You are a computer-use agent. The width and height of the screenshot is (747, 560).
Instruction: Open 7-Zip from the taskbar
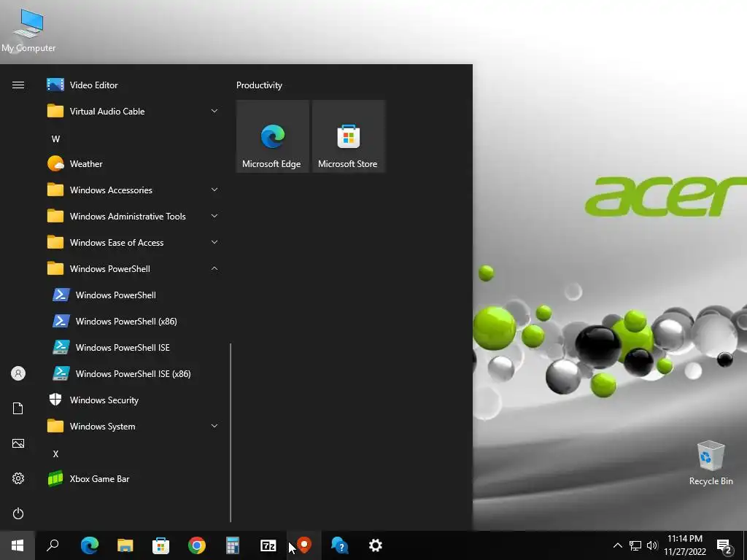pyautogui.click(x=268, y=545)
